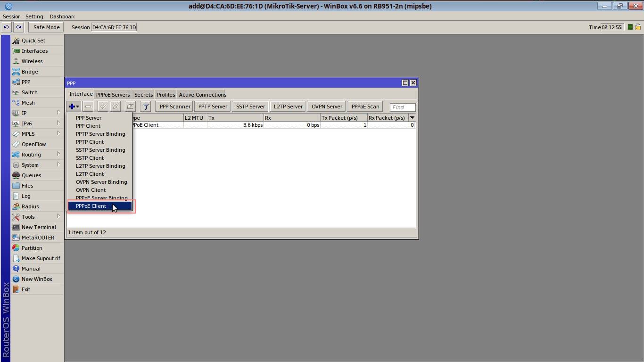Expand the IP submenu arrow
Viewport: 644px width, 362px height.
pos(58,113)
